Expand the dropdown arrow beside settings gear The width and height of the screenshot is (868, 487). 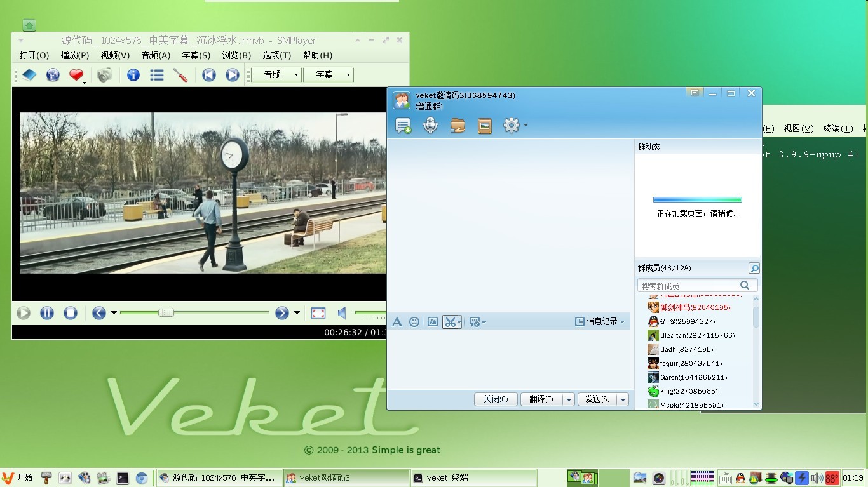point(526,126)
